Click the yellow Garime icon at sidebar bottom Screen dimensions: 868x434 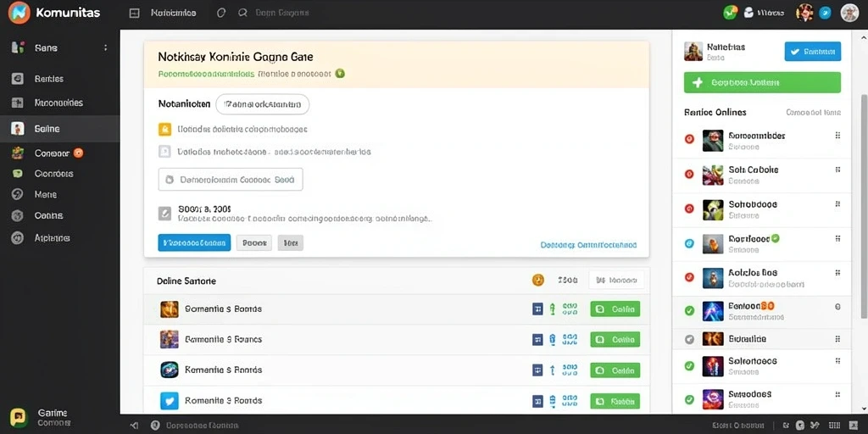pyautogui.click(x=18, y=417)
